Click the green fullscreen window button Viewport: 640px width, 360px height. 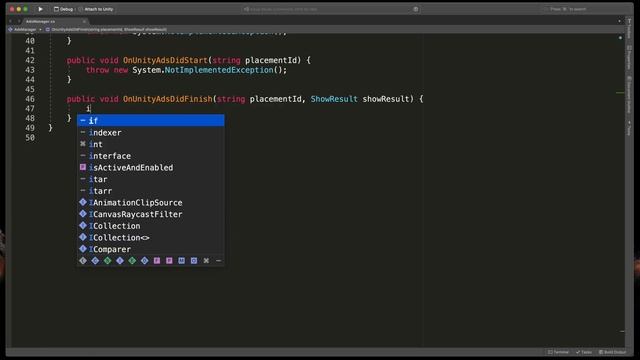pyautogui.click(x=26, y=9)
